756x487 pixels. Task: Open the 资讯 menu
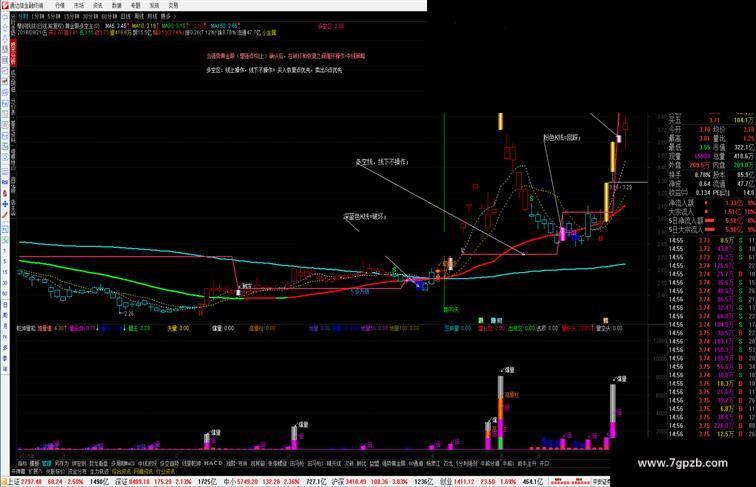point(97,5)
